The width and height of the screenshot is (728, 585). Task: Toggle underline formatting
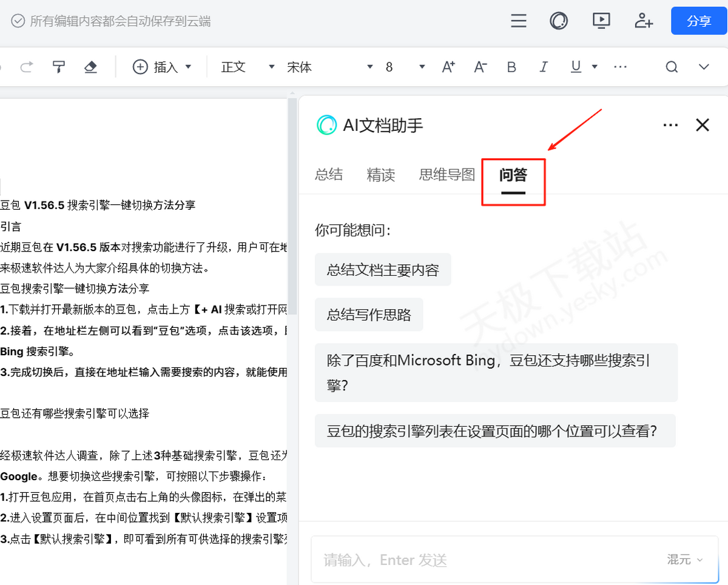click(x=576, y=67)
